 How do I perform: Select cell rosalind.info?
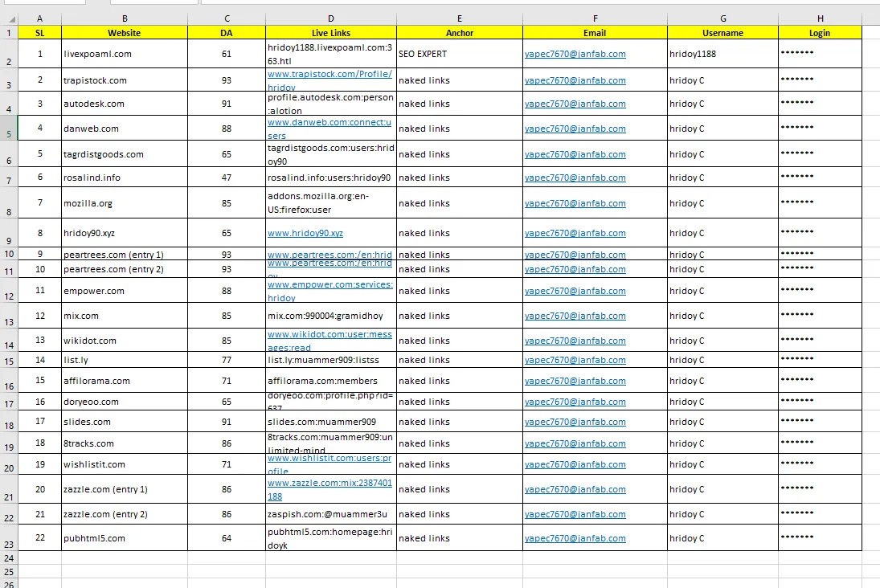[125, 178]
